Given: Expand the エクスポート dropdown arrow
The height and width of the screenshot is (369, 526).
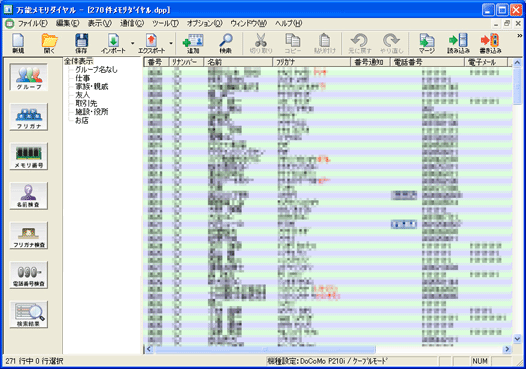Looking at the screenshot, I should (x=171, y=43).
